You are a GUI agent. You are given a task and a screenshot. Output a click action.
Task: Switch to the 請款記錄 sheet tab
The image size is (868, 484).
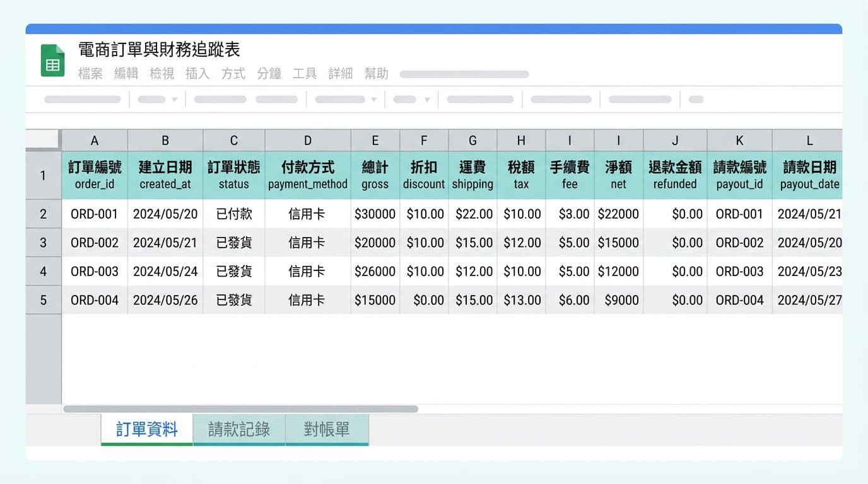(x=239, y=429)
